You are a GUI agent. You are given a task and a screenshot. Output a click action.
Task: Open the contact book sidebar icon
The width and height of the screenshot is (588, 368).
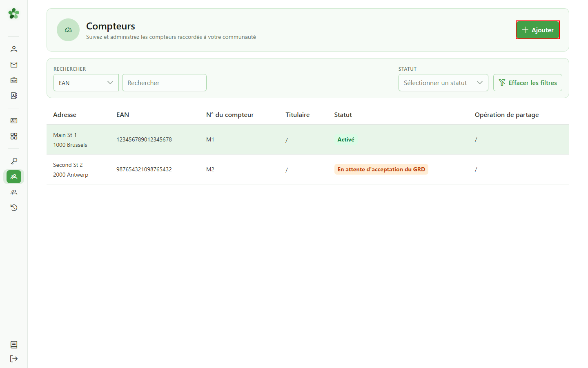click(x=14, y=96)
